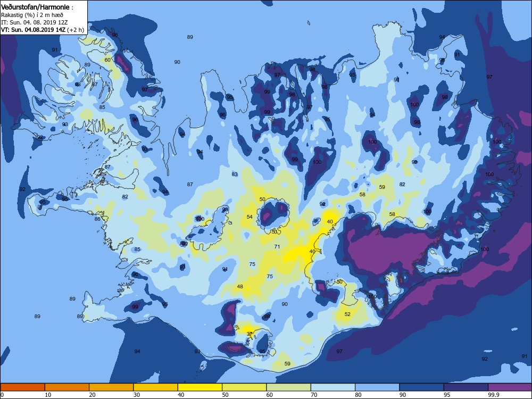Select the indigo 95–99.9 legend swatch
The height and width of the screenshot is (399, 532).
click(466, 387)
